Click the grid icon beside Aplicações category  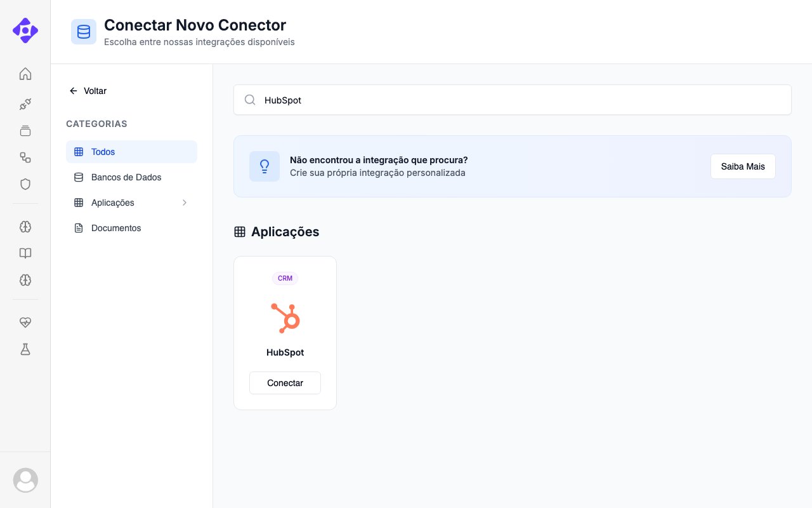pos(79,203)
